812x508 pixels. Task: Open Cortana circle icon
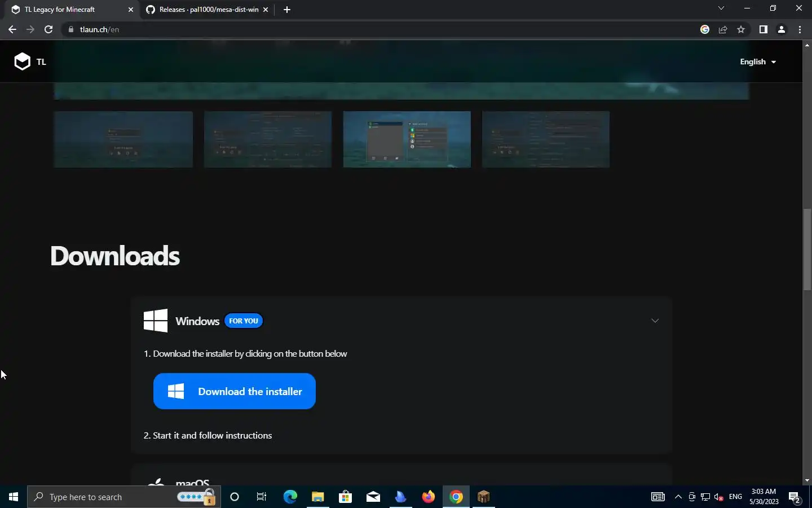tap(235, 497)
